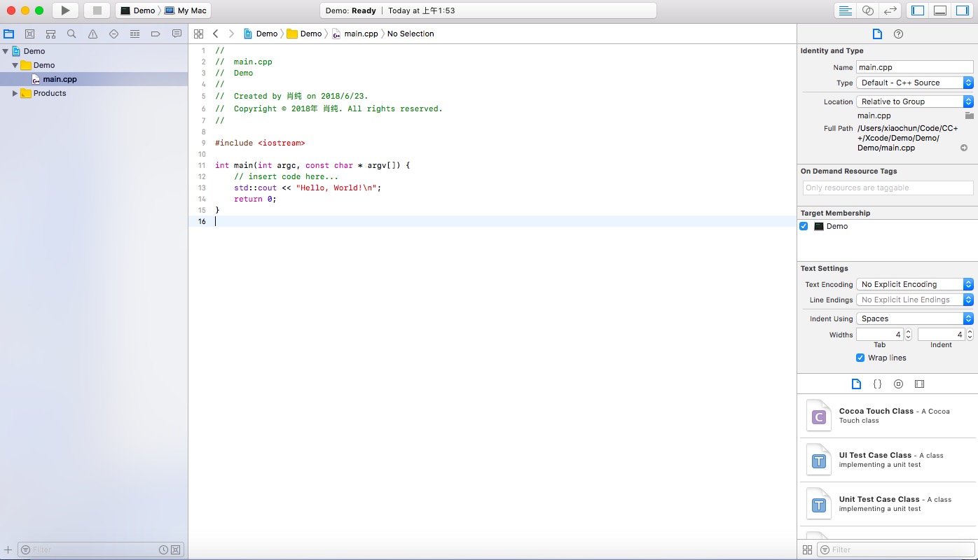Open the Code Snippet library
978x560 pixels.
click(x=877, y=384)
